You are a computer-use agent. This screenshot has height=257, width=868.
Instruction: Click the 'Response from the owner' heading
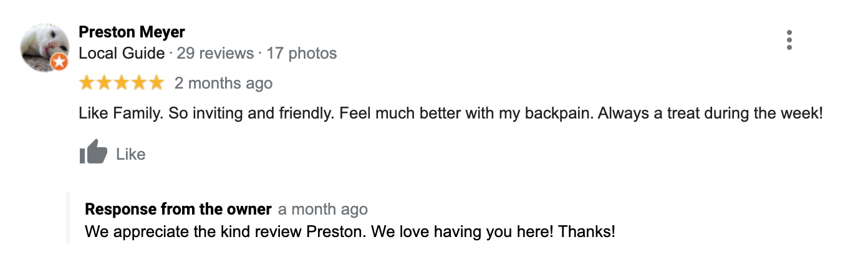[x=178, y=209]
